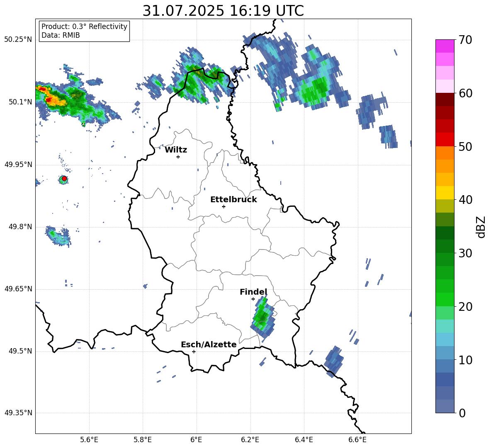Click the dBZ colorbar axis label
The height and width of the screenshot is (448, 491).
point(481,227)
